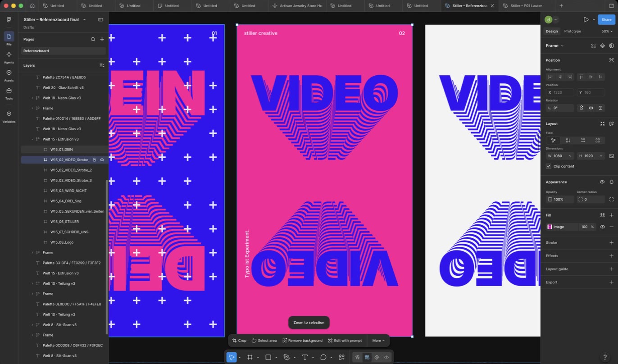Flip vertical icon next to Rotation
Viewport: 618px width, 364px height.
pyautogui.click(x=600, y=108)
